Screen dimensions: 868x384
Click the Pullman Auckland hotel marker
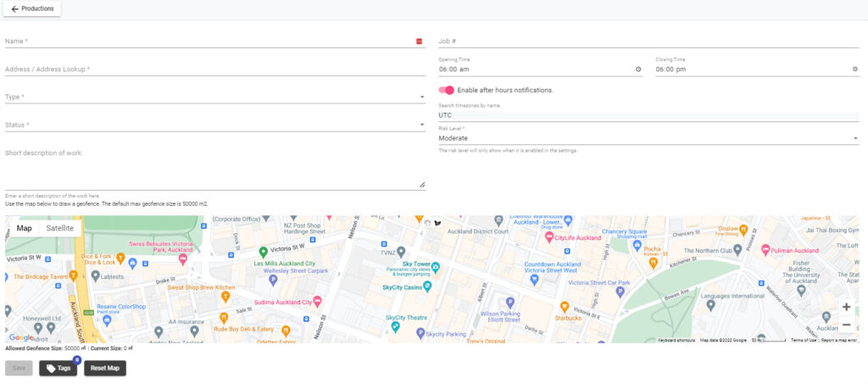click(766, 249)
